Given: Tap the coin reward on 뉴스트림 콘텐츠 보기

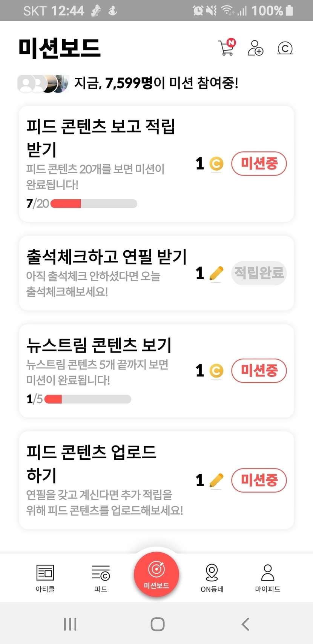Looking at the screenshot, I should point(216,371).
